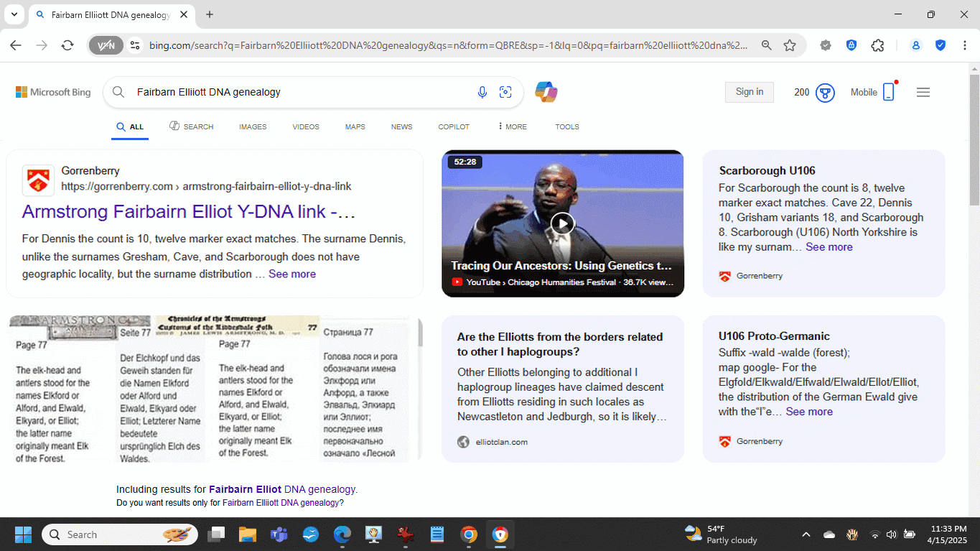Show hidden system tray icons chevron
The image size is (980, 551).
(806, 534)
